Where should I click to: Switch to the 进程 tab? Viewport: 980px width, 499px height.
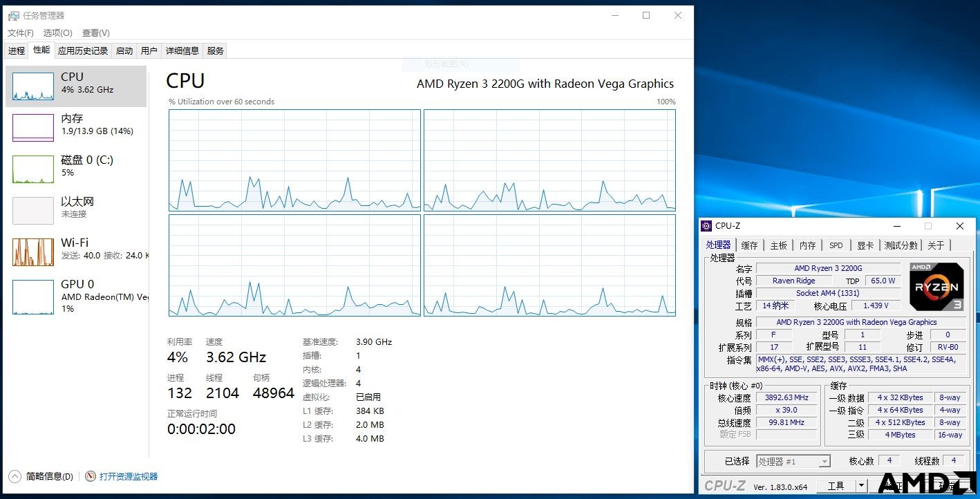pyautogui.click(x=17, y=50)
